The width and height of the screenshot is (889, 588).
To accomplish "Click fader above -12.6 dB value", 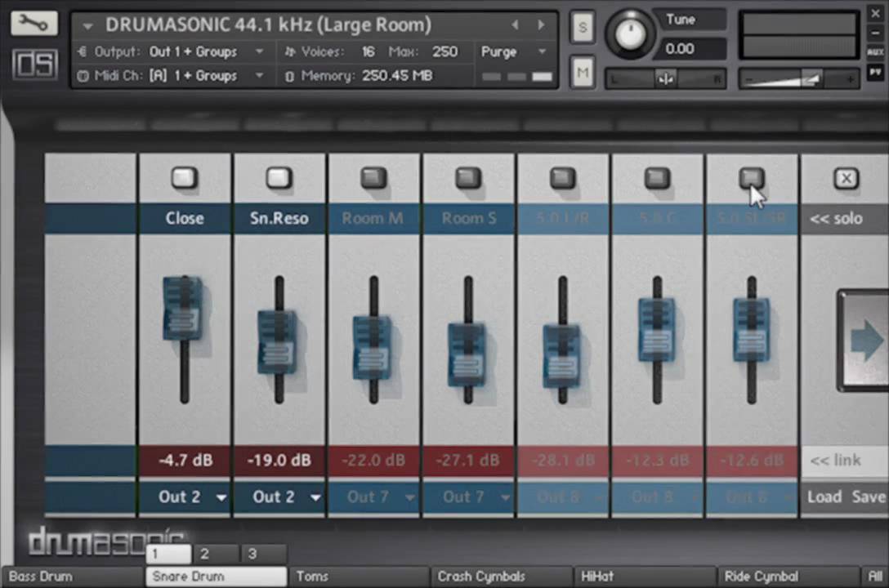I will tap(751, 330).
